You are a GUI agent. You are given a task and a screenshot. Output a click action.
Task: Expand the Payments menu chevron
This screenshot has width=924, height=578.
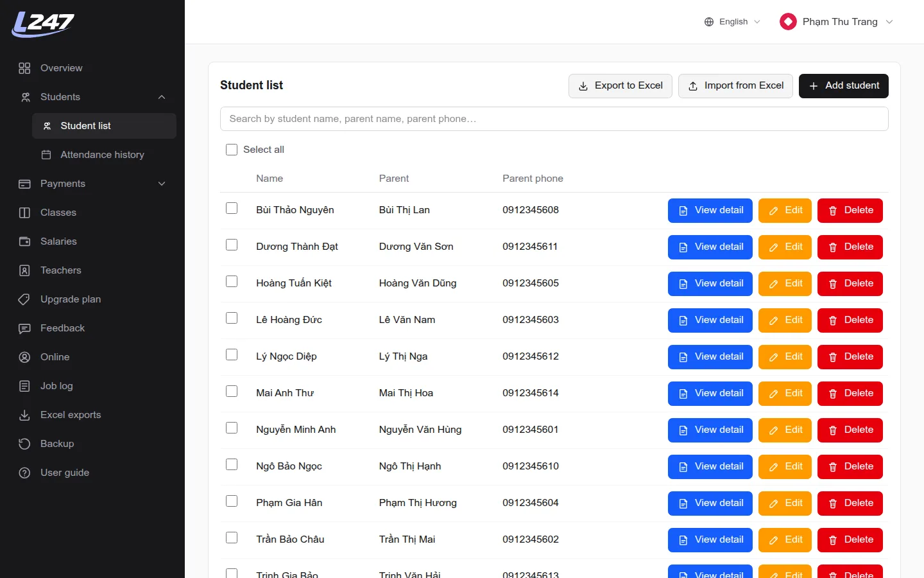click(162, 184)
